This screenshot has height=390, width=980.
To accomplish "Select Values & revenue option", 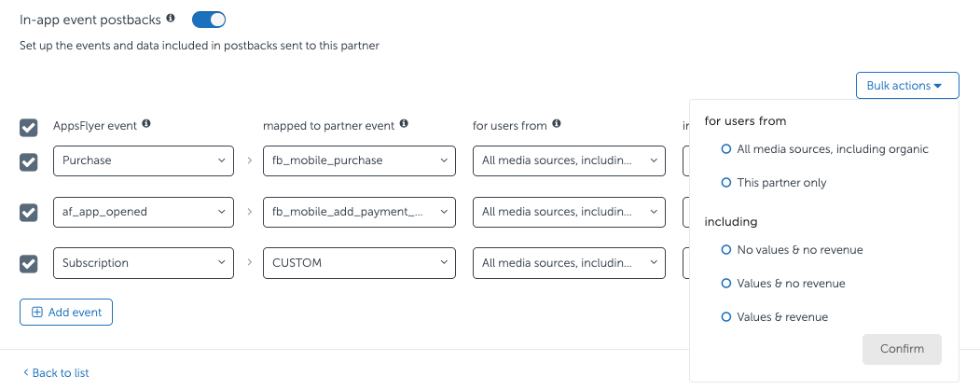I will coord(726,317).
